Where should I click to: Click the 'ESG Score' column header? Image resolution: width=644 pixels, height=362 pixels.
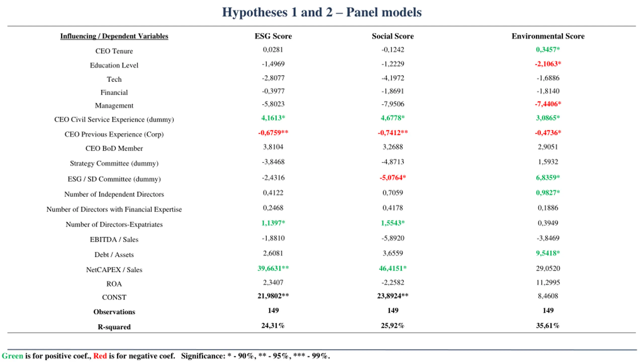tap(273, 36)
